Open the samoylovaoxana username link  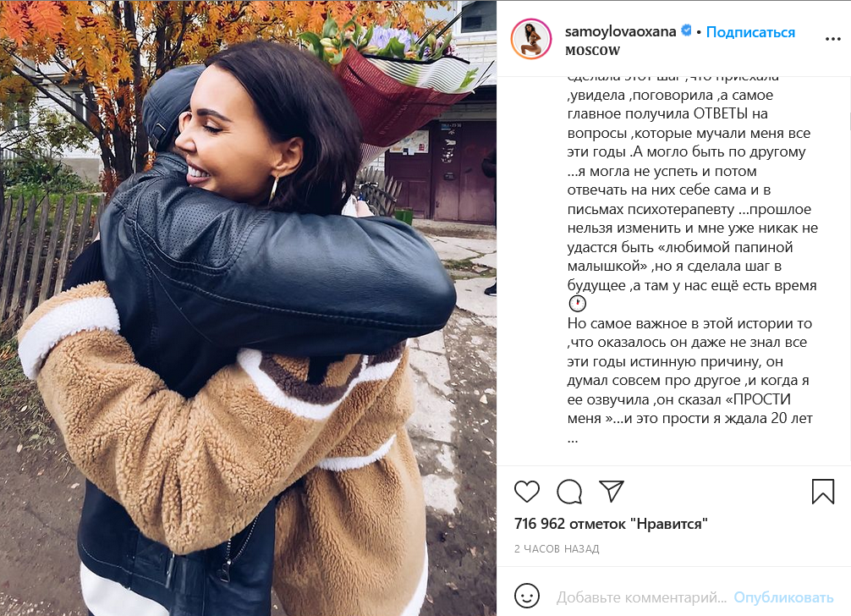(x=620, y=31)
